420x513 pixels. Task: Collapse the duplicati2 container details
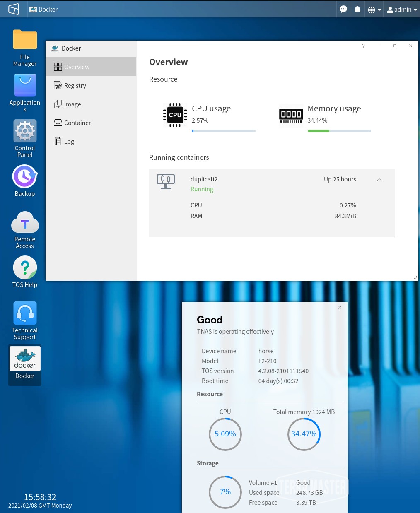coord(379,179)
